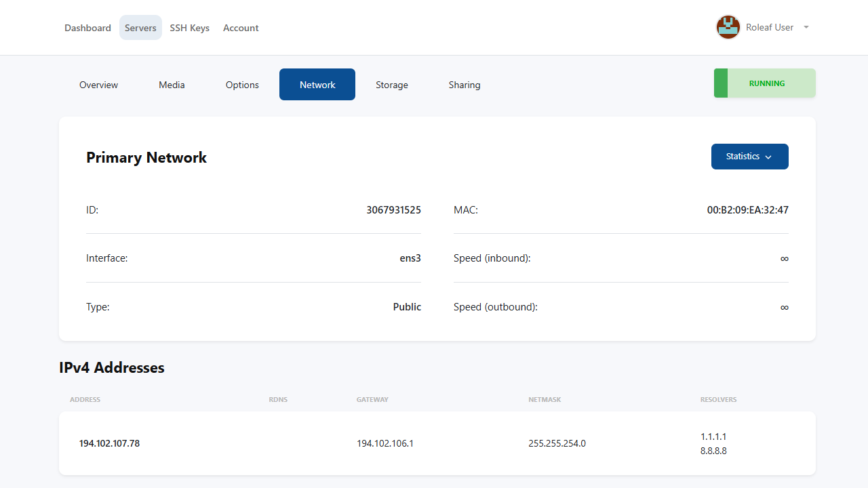
Task: Open the user menu dropdown arrow
Action: pos(806,28)
